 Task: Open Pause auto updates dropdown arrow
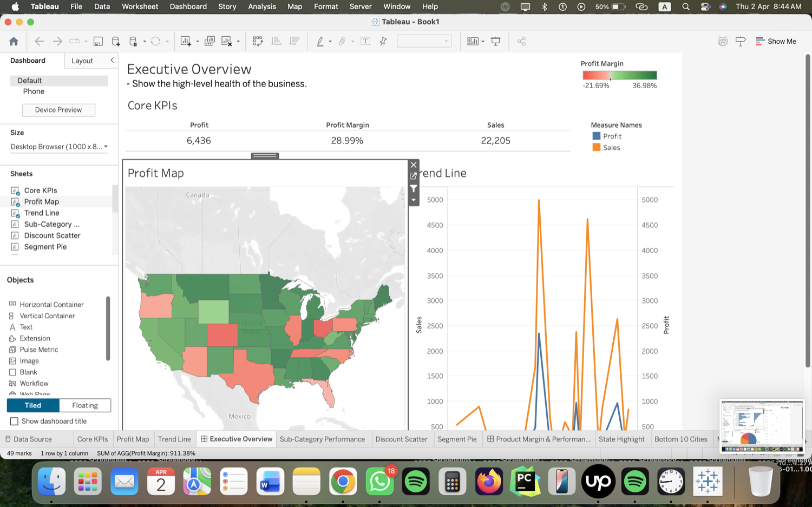pyautogui.click(x=145, y=42)
